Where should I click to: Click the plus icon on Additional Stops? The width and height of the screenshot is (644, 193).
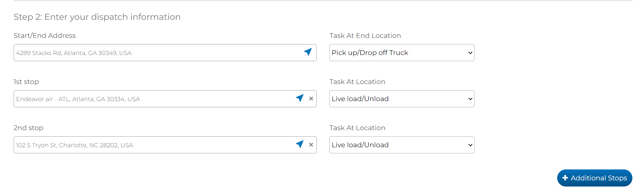[565, 178]
